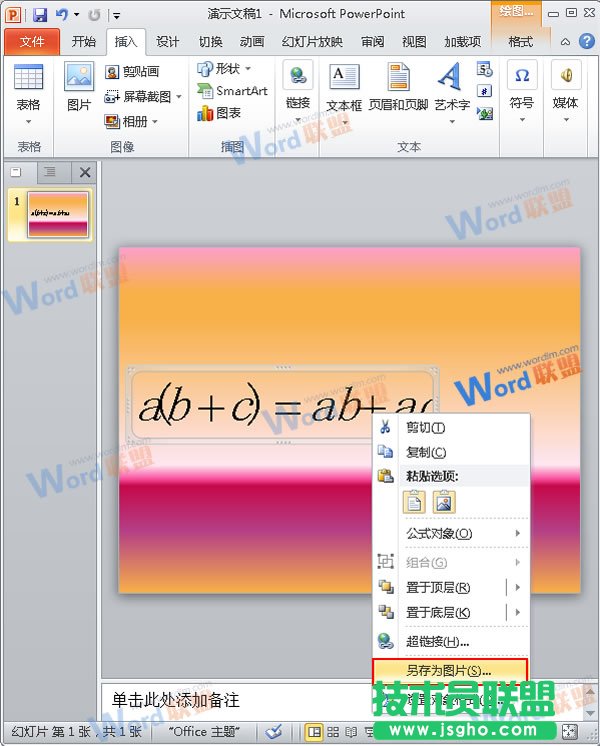The height and width of the screenshot is (746, 600).
Task: Open 页眉和页脚 header and footer
Action: [398, 88]
